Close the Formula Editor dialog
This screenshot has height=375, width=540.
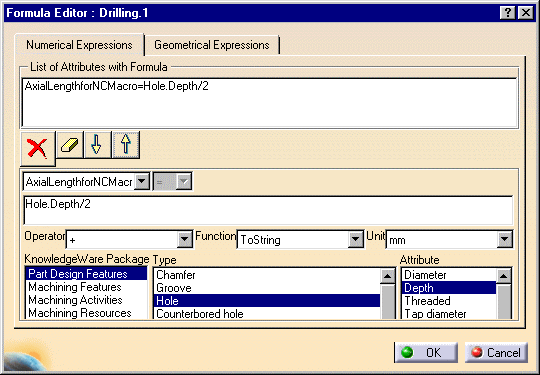[526, 13]
